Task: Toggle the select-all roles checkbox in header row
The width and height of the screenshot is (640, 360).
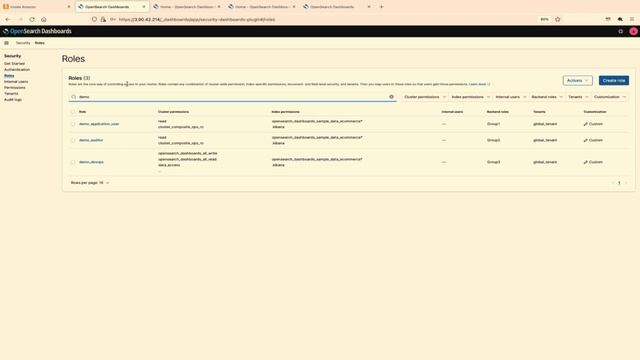Action: [x=73, y=112]
